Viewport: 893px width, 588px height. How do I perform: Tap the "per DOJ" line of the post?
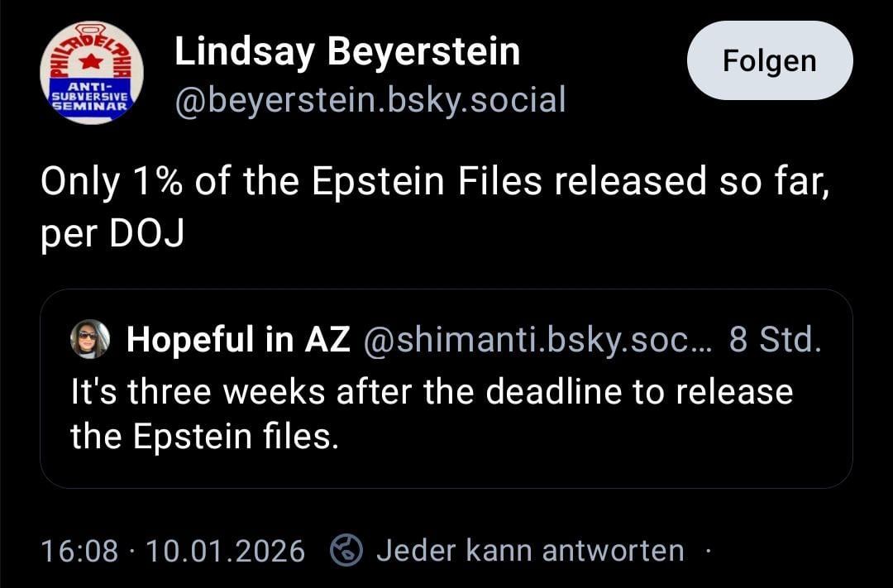(112, 235)
